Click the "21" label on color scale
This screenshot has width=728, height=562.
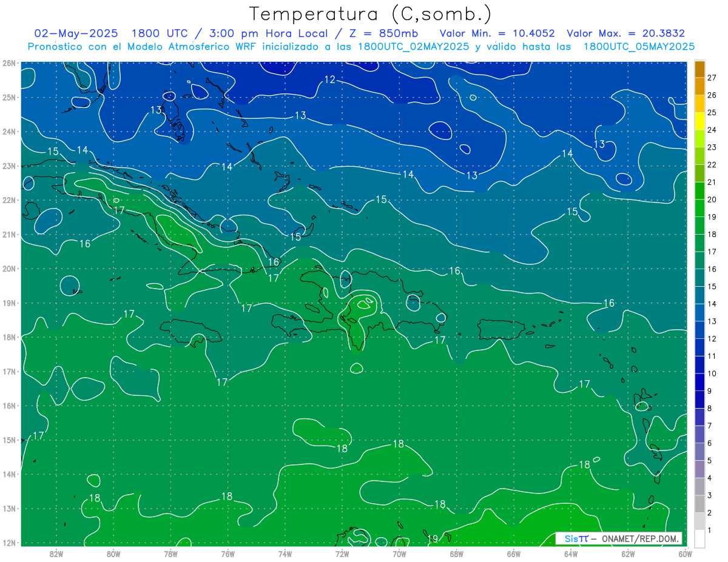(x=712, y=182)
